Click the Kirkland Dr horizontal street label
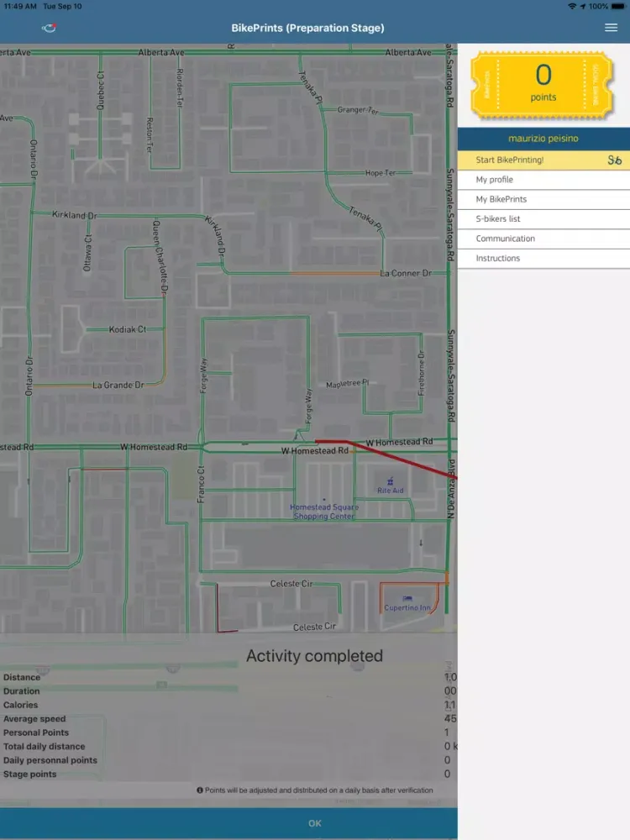 point(75,215)
